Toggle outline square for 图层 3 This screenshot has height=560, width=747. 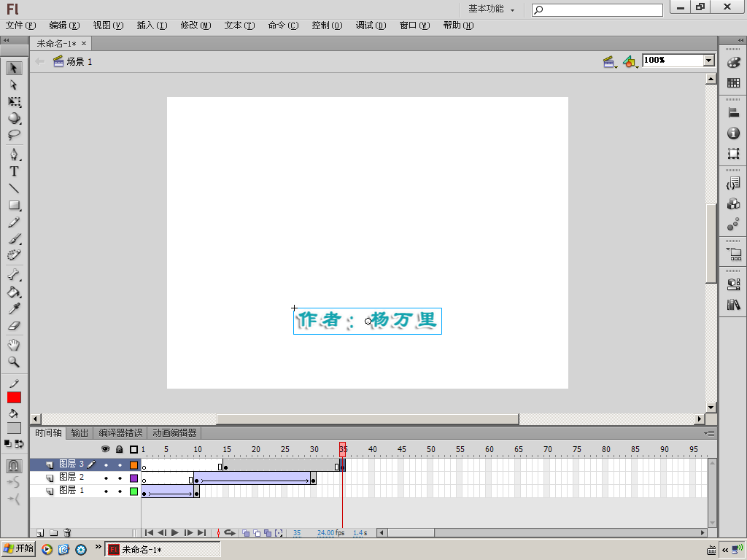tap(134, 464)
